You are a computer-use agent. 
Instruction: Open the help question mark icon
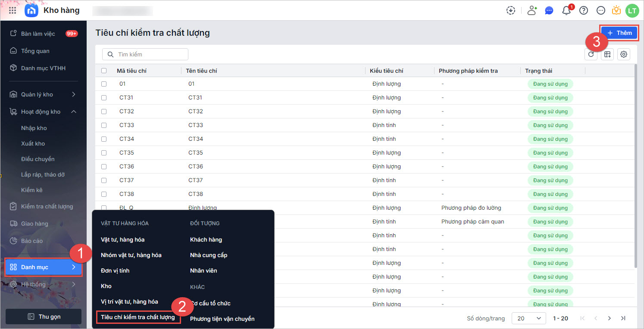(584, 11)
